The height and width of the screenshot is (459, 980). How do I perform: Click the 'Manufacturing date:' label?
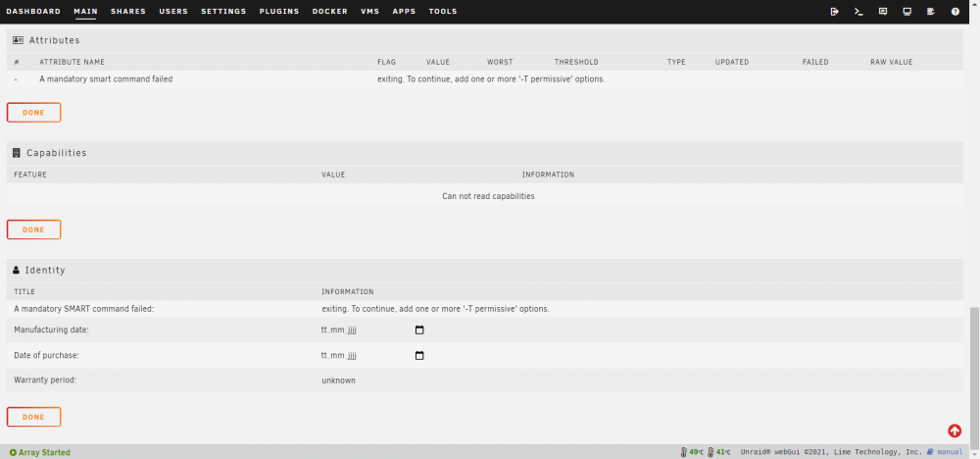click(x=51, y=331)
